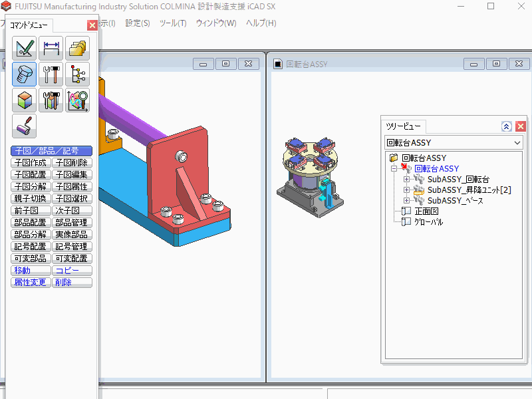
Task: Click the dimension measurement icon
Action: (51, 48)
